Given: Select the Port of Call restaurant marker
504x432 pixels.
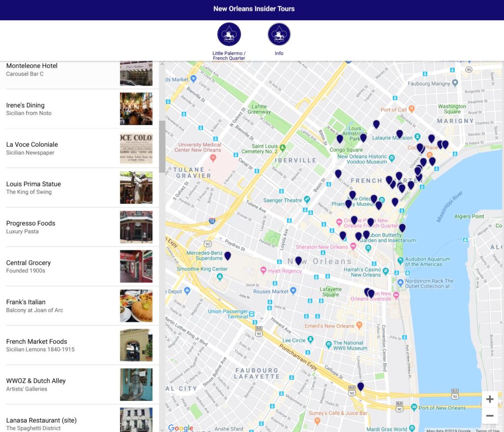Looking at the screenshot, I should (x=411, y=109).
